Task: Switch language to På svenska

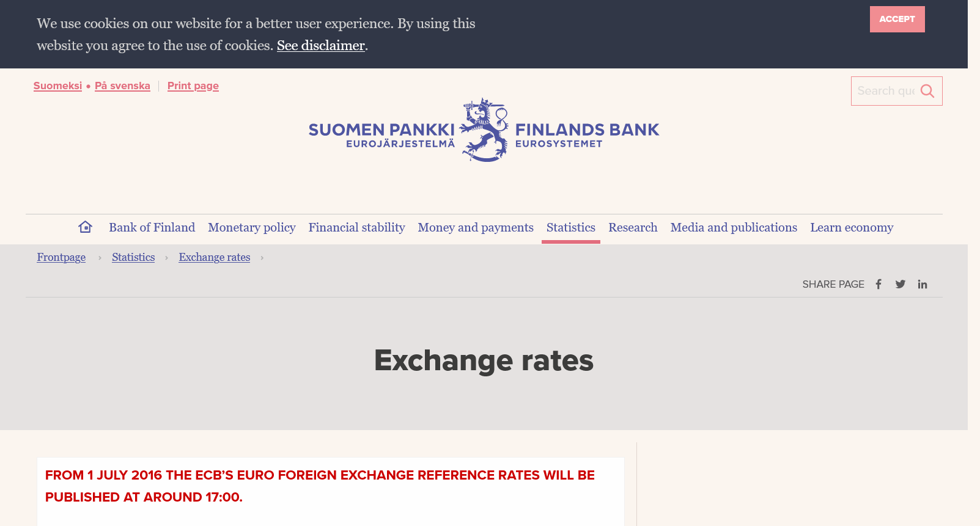Action: (x=122, y=86)
